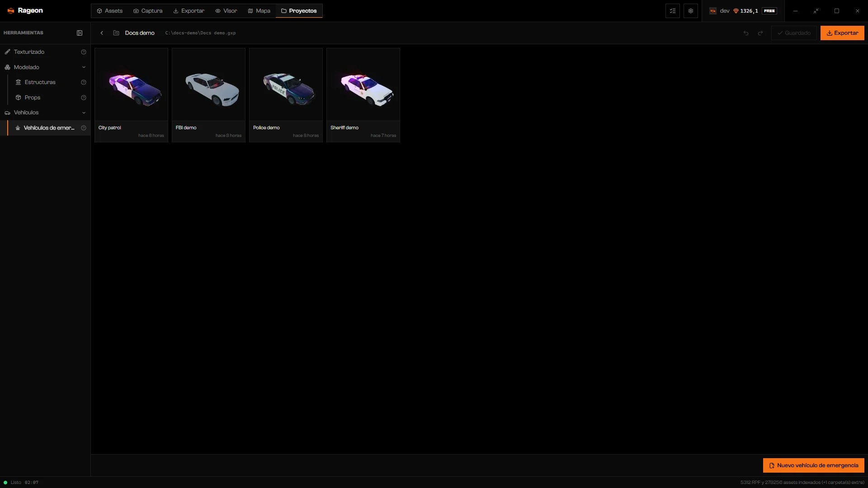The image size is (868, 488).
Task: Open settings gear icon
Action: 691,11
